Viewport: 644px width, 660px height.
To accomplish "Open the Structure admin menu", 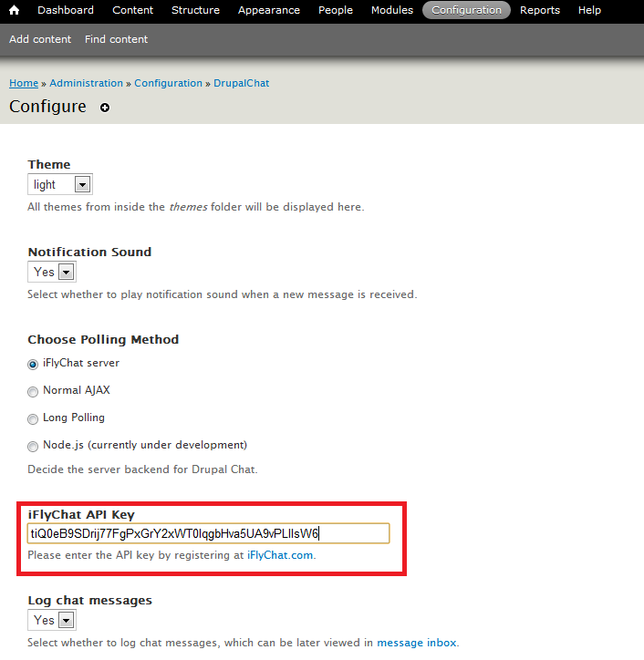I will click(195, 10).
